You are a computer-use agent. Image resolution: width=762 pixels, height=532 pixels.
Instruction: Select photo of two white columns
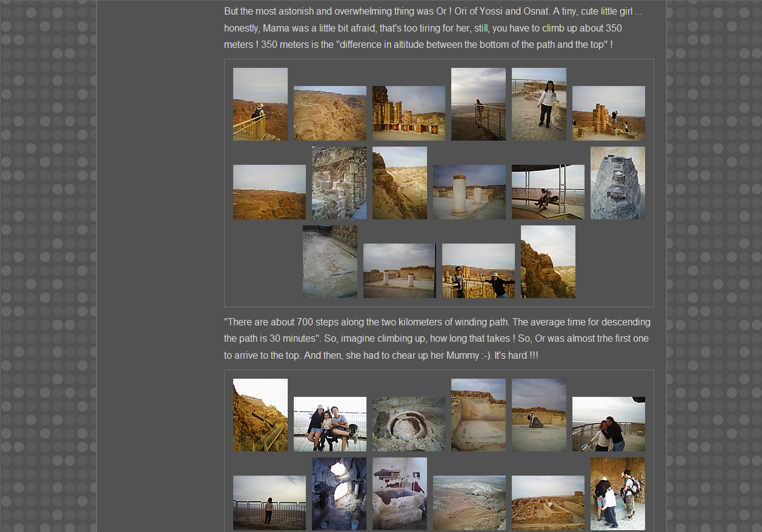[469, 192]
